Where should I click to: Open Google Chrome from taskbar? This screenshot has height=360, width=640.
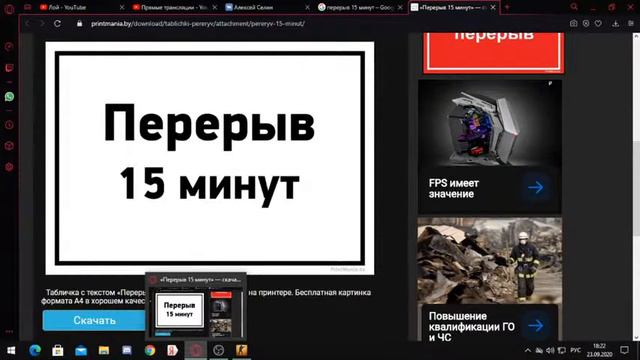(150, 350)
